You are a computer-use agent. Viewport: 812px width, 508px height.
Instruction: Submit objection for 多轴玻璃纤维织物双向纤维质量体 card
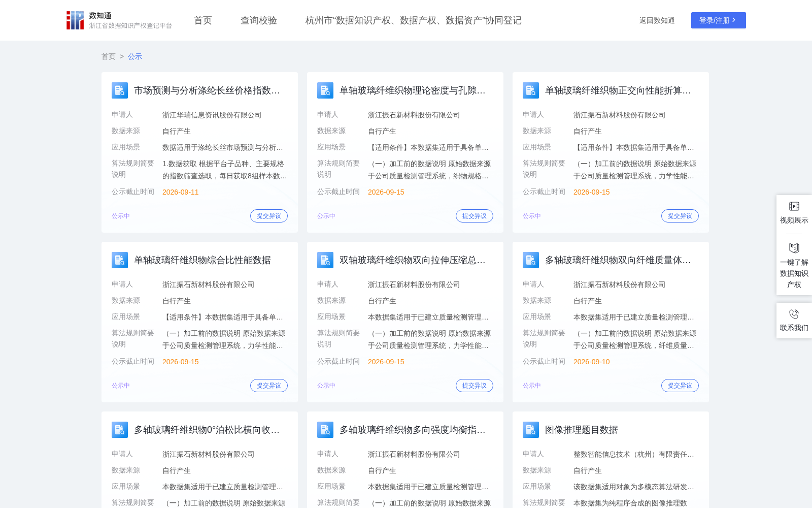point(680,386)
